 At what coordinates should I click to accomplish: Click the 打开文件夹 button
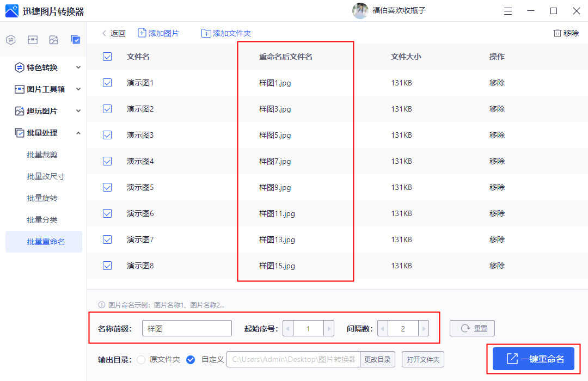click(423, 360)
